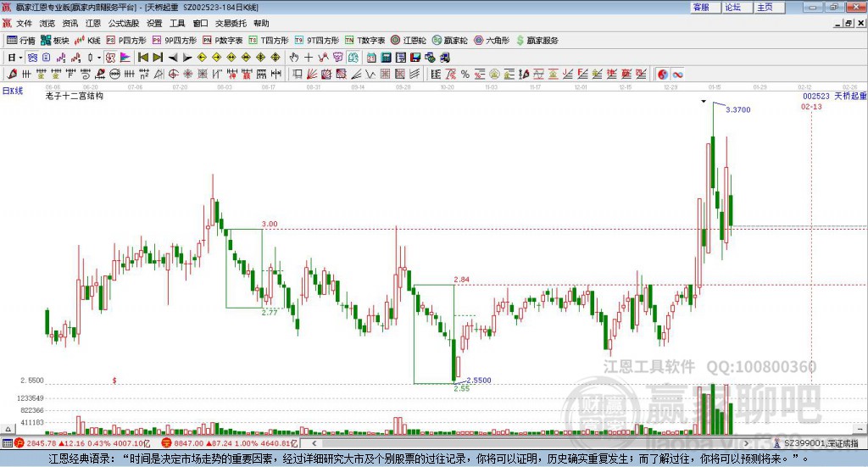Open the 文件 menu
This screenshot has height=467, width=868.
click(24, 23)
